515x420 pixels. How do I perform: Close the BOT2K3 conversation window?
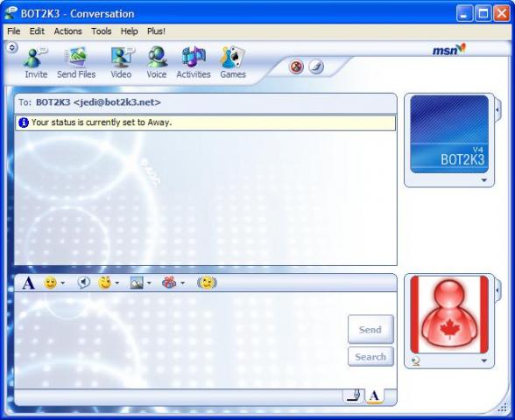coord(502,13)
